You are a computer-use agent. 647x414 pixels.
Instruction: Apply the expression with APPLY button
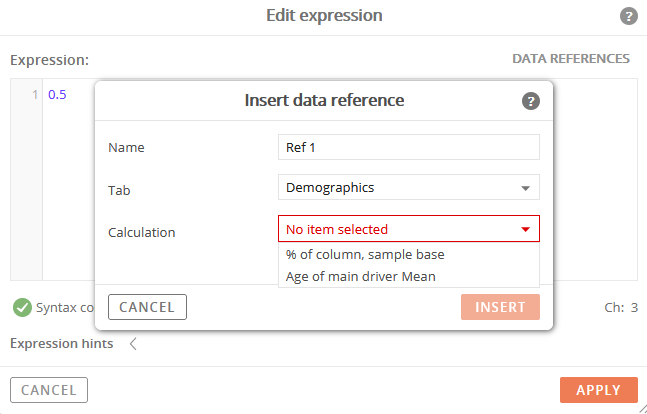coord(598,390)
